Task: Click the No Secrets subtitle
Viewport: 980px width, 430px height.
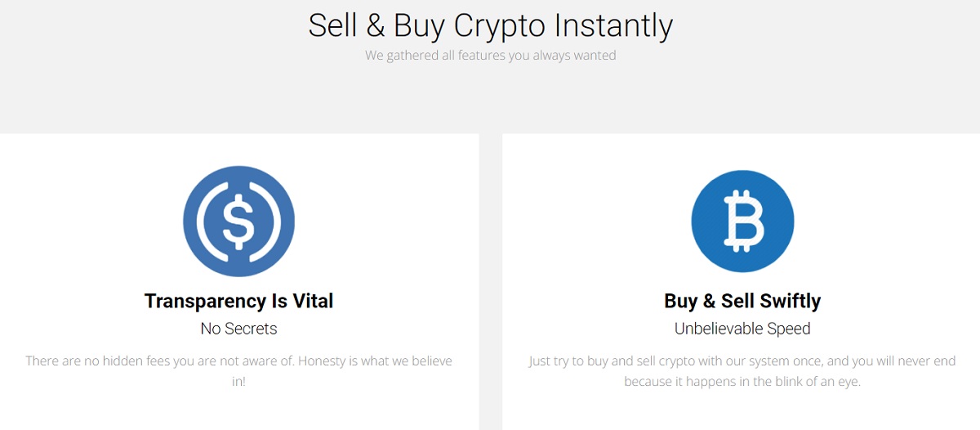Action: point(238,329)
